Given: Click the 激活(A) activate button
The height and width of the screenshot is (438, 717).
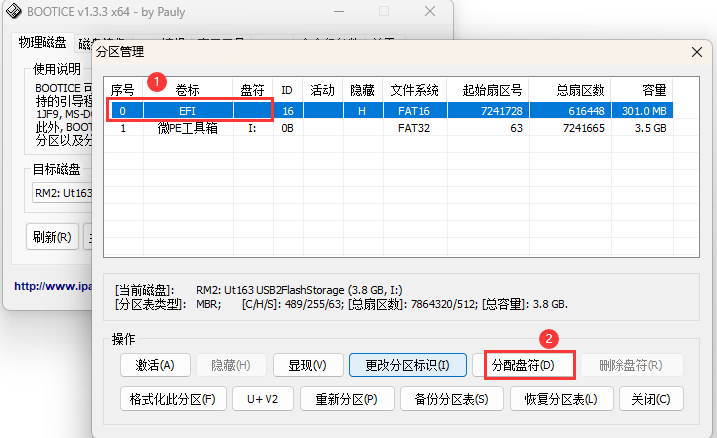Looking at the screenshot, I should [x=154, y=366].
